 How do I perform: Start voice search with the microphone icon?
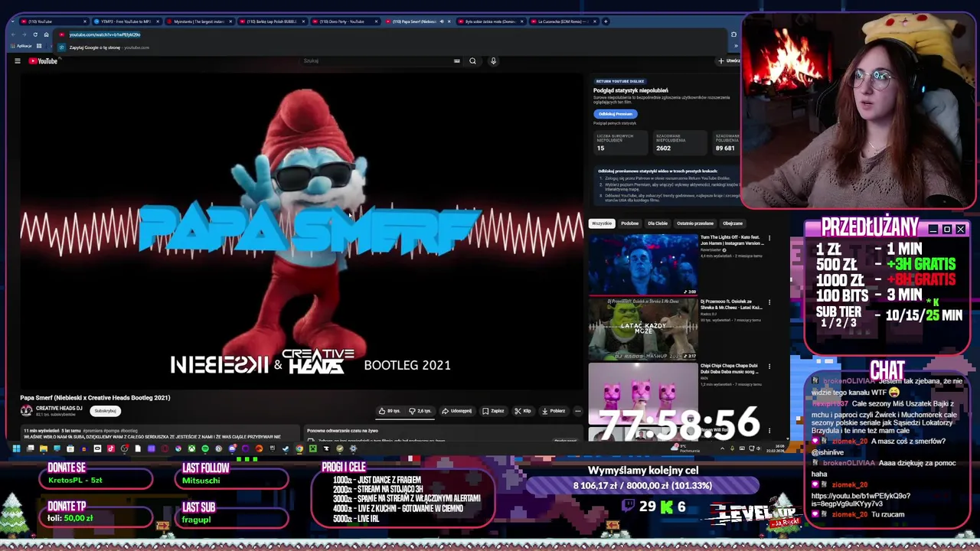pyautogui.click(x=493, y=61)
